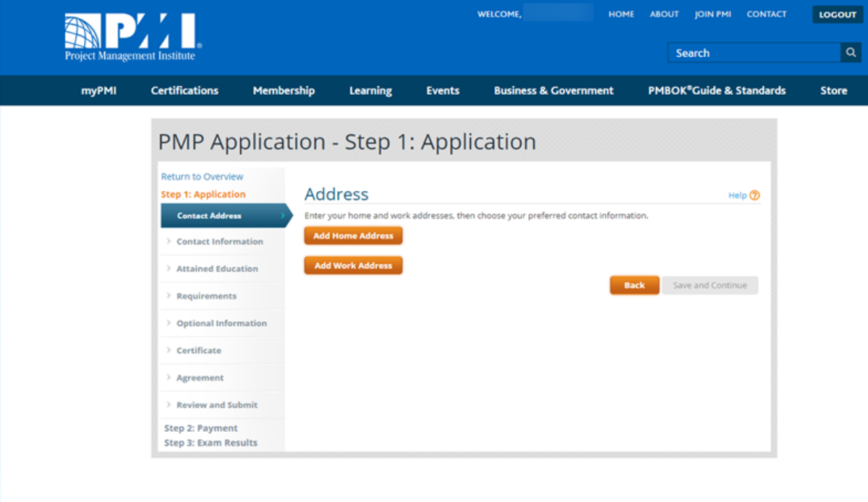
Task: Expand the Requirements step
Action: tap(206, 296)
